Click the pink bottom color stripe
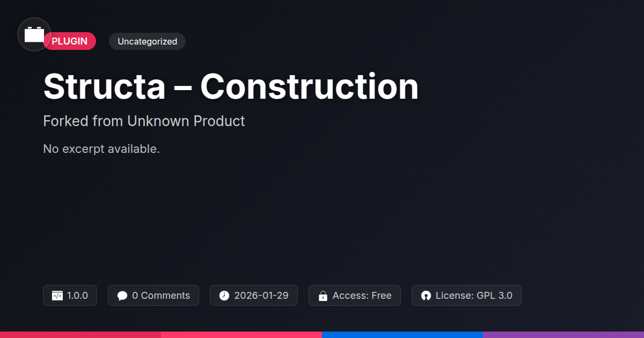Screen dimensions: 644x338 pos(241,335)
